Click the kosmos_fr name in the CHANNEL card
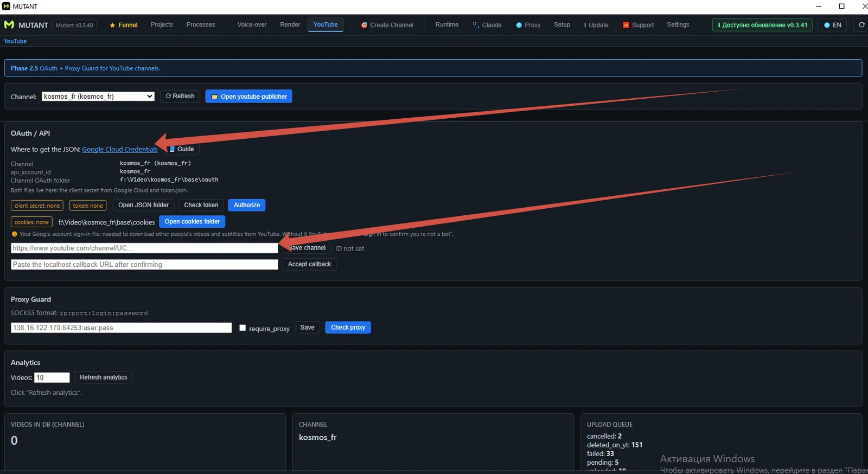This screenshot has height=474, width=868. (318, 437)
